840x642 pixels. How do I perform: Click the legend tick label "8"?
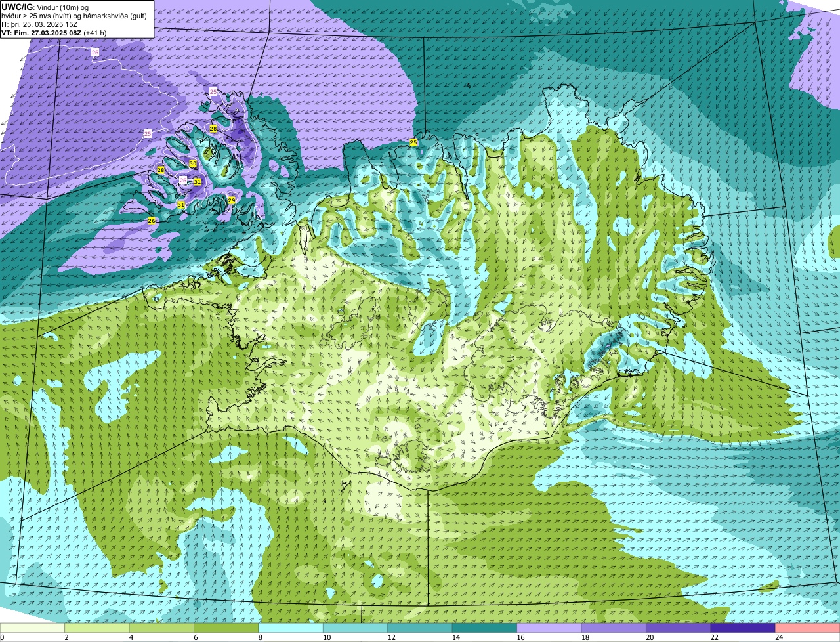click(260, 637)
